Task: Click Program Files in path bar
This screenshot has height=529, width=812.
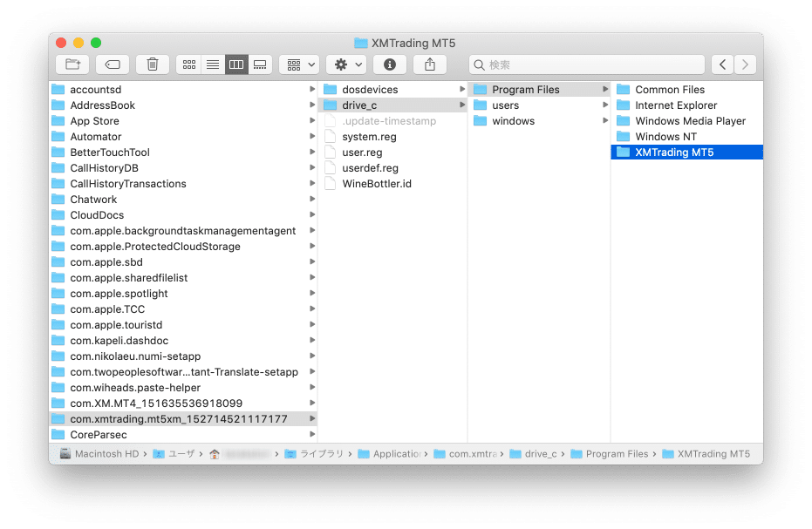Action: (610, 454)
